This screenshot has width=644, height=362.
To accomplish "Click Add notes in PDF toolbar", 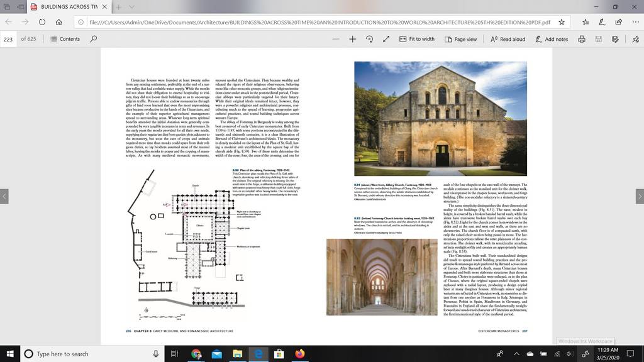I will point(552,39).
